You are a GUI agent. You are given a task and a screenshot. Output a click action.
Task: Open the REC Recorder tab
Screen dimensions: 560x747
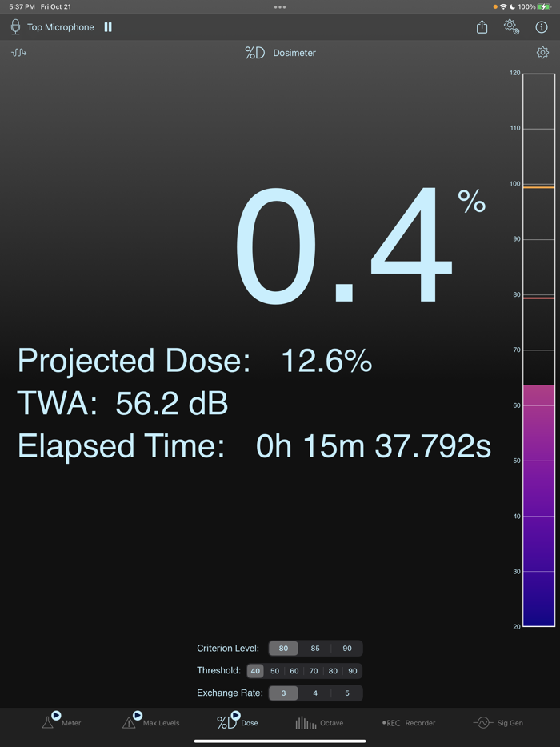click(408, 722)
